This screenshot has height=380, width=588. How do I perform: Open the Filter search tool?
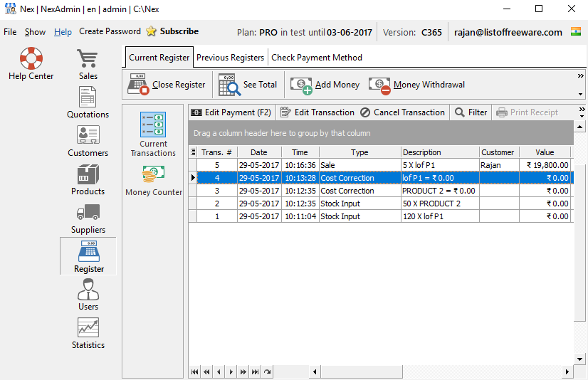tap(471, 112)
